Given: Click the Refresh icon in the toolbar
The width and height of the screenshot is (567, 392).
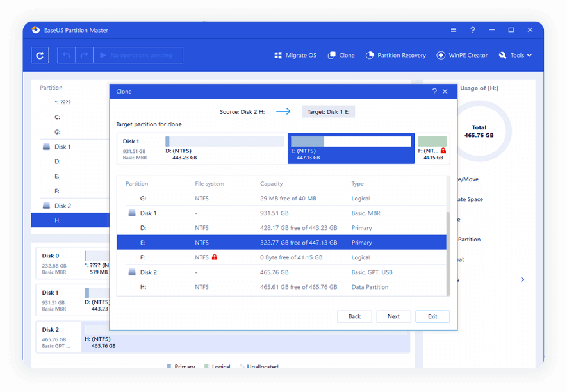Looking at the screenshot, I should click(x=40, y=56).
